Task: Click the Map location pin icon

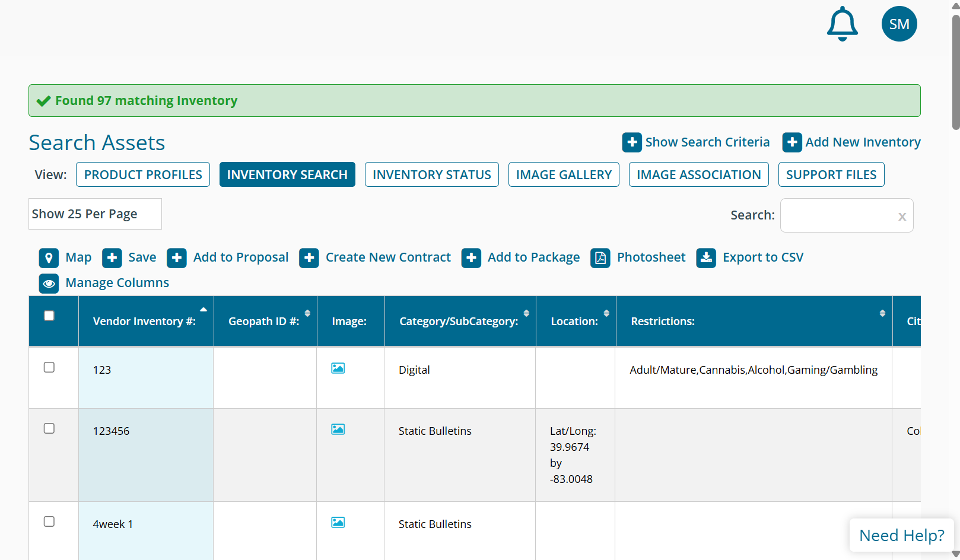Action: point(49,258)
